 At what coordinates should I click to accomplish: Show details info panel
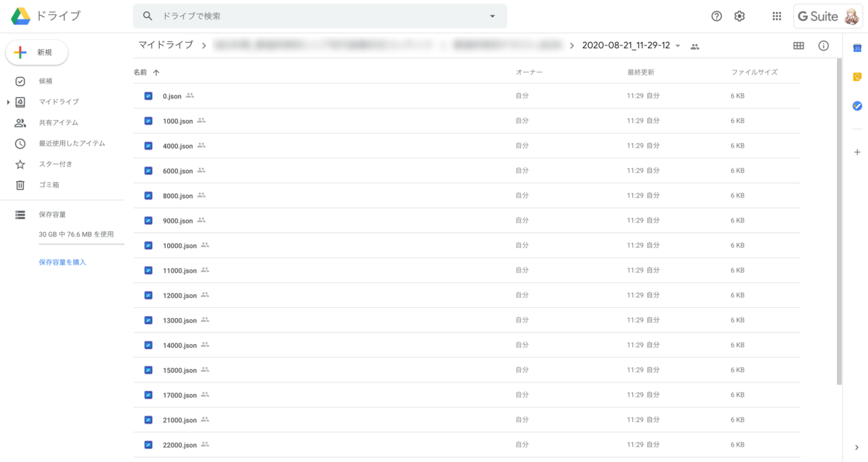coord(823,46)
